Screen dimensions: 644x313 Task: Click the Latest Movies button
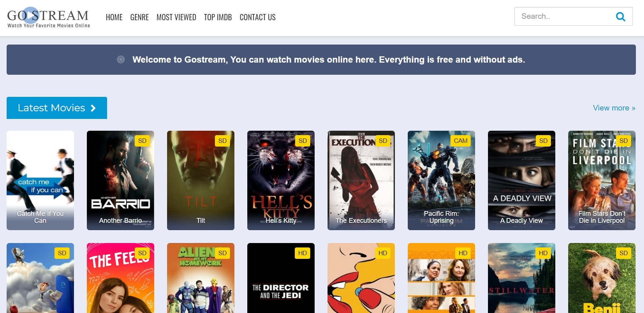57,108
